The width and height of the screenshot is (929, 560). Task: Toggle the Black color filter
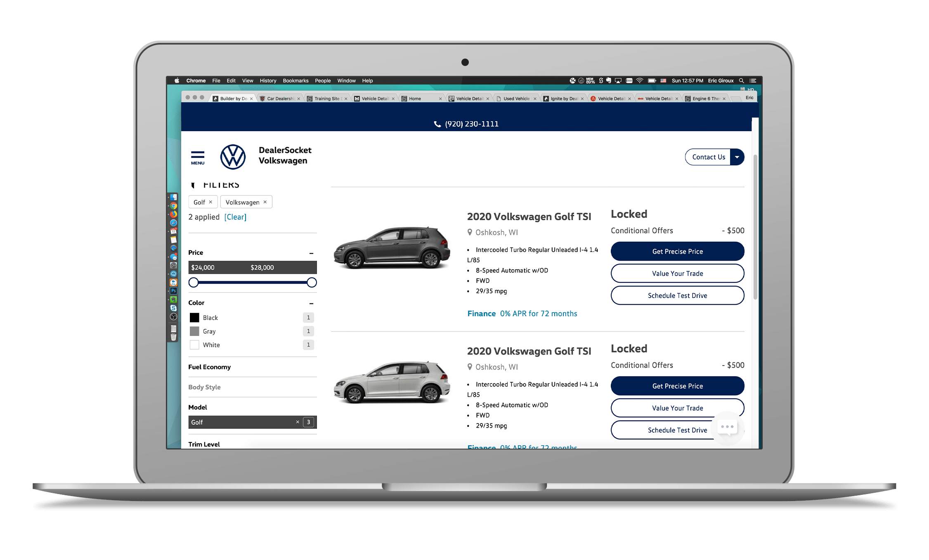click(x=194, y=318)
